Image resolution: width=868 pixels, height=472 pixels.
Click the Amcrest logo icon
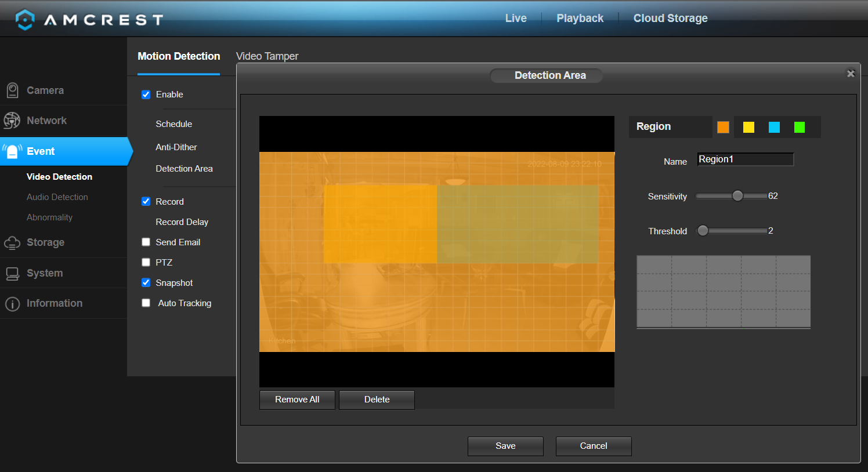(25, 20)
